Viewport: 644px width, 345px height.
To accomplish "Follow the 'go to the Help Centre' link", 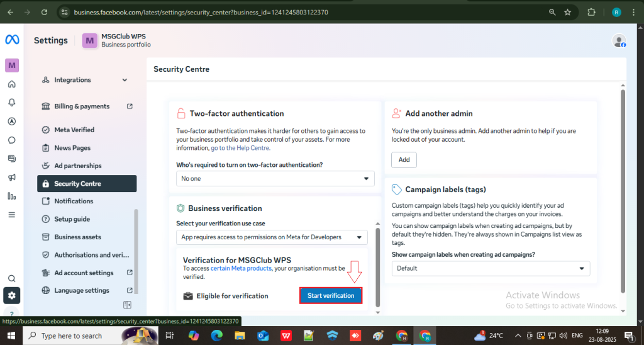I will [x=240, y=148].
